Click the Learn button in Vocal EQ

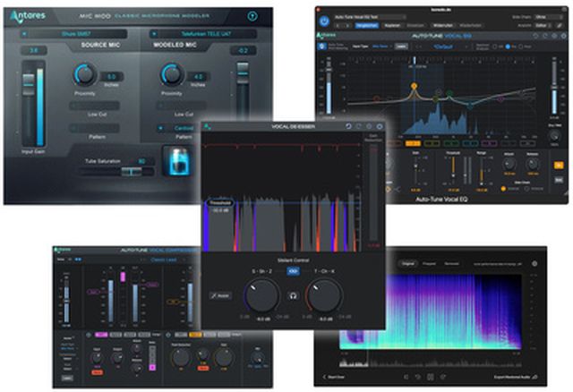[x=401, y=47]
